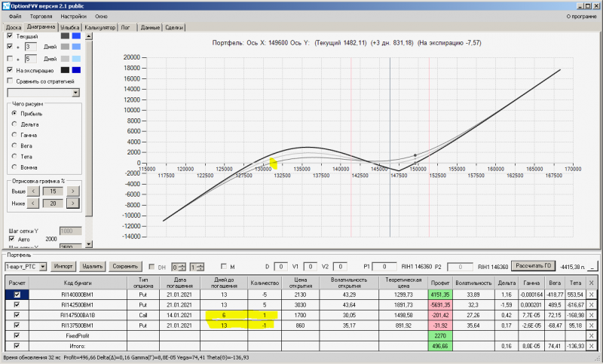Click the Импорт button
Viewport: 603px width, 364px height.
63,266
